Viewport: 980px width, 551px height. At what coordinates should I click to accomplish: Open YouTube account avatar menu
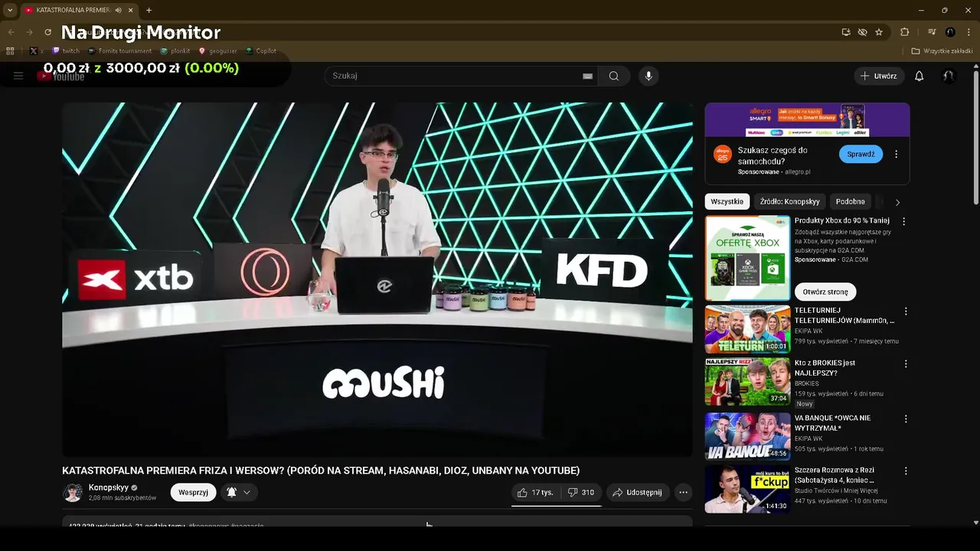(949, 76)
